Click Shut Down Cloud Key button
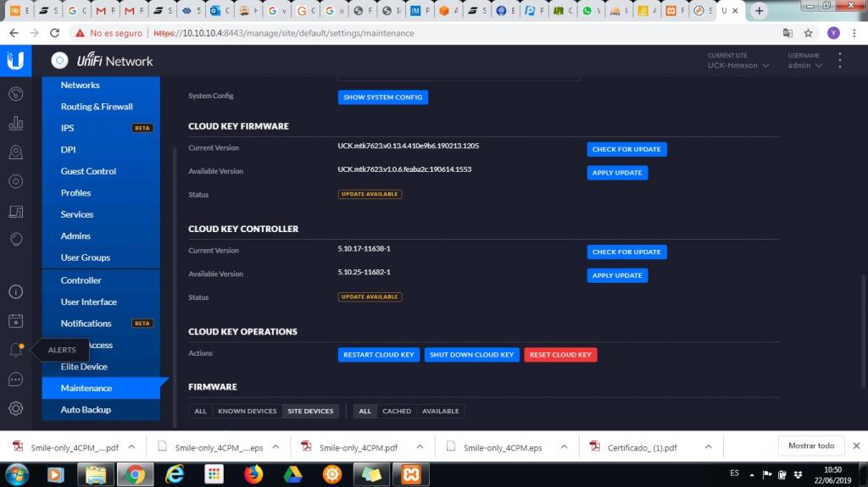Viewport: 868px width, 487px height. 471,355
